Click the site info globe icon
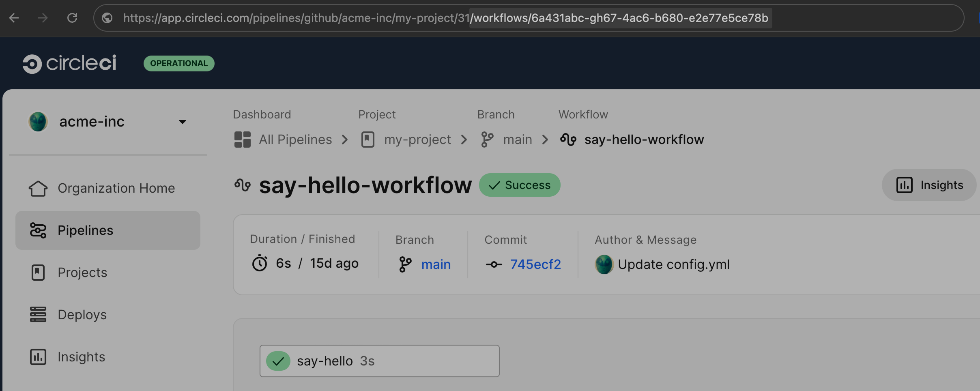Viewport: 980px width, 391px height. 107,18
